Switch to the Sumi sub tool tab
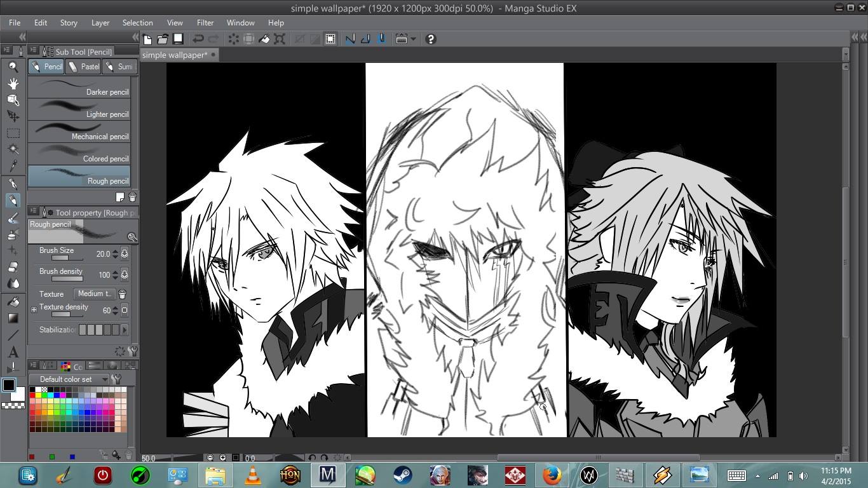868x488 pixels. [x=119, y=67]
